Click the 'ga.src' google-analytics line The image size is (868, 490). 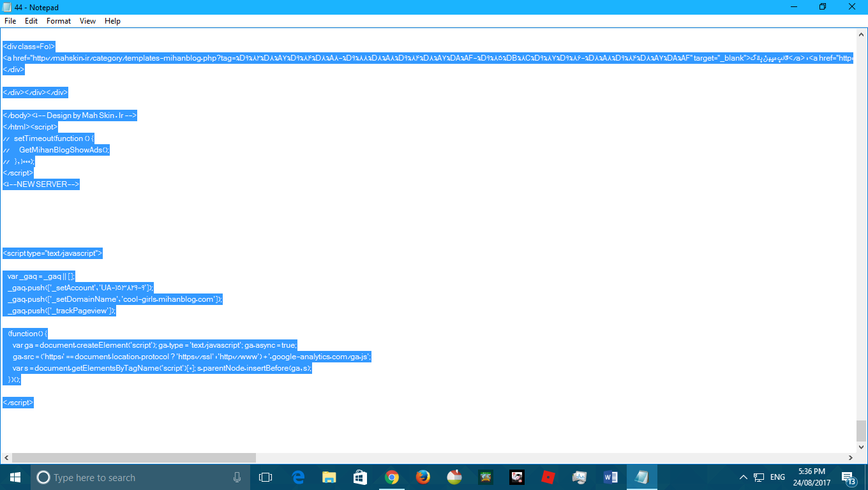pos(187,357)
